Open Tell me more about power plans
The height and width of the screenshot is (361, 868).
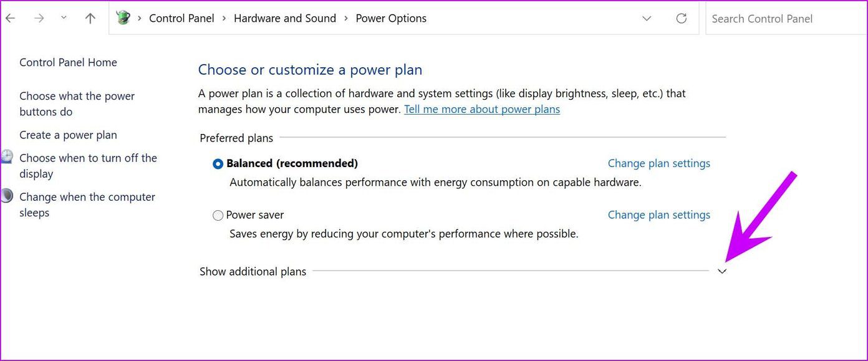482,110
